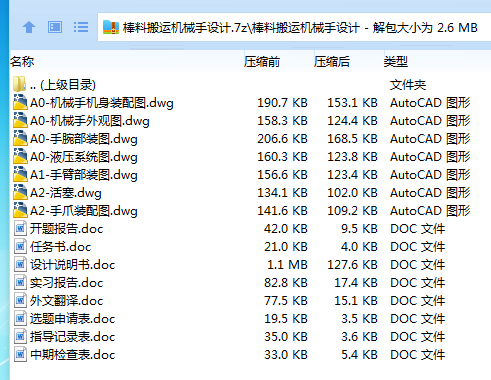Image resolution: width=491 pixels, height=380 pixels.
Task: Select file 实习报告.doc
Action: 67,283
